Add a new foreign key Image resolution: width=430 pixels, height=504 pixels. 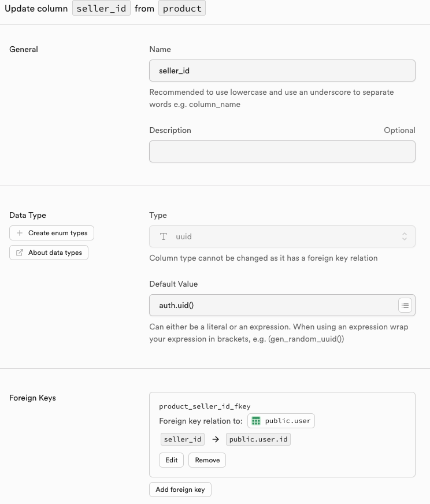tap(180, 490)
